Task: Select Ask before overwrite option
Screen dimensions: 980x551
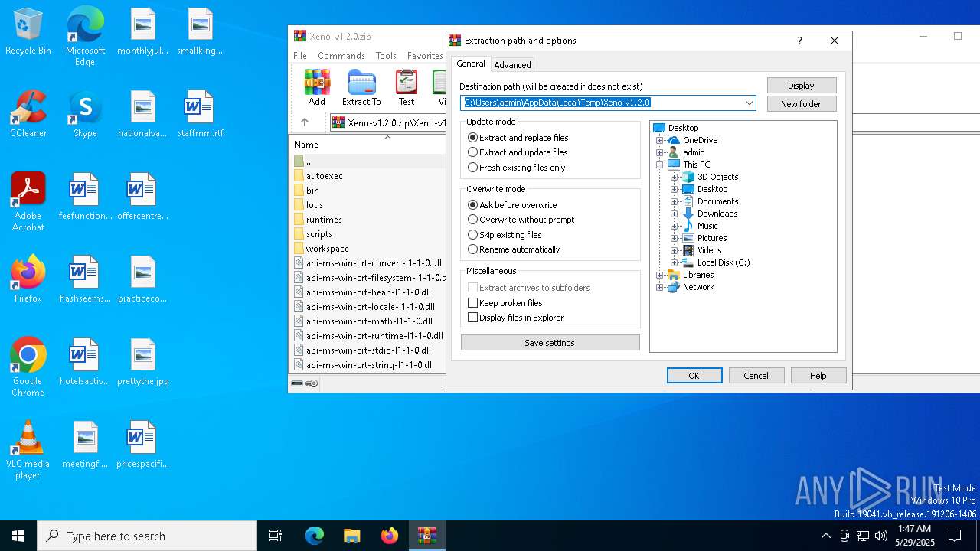Action: (512, 205)
